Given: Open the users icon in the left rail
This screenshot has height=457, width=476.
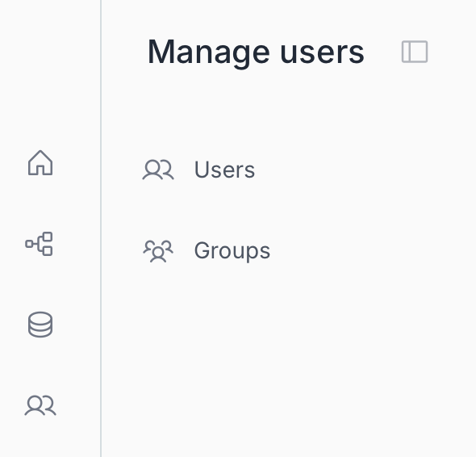Looking at the screenshot, I should coord(40,405).
